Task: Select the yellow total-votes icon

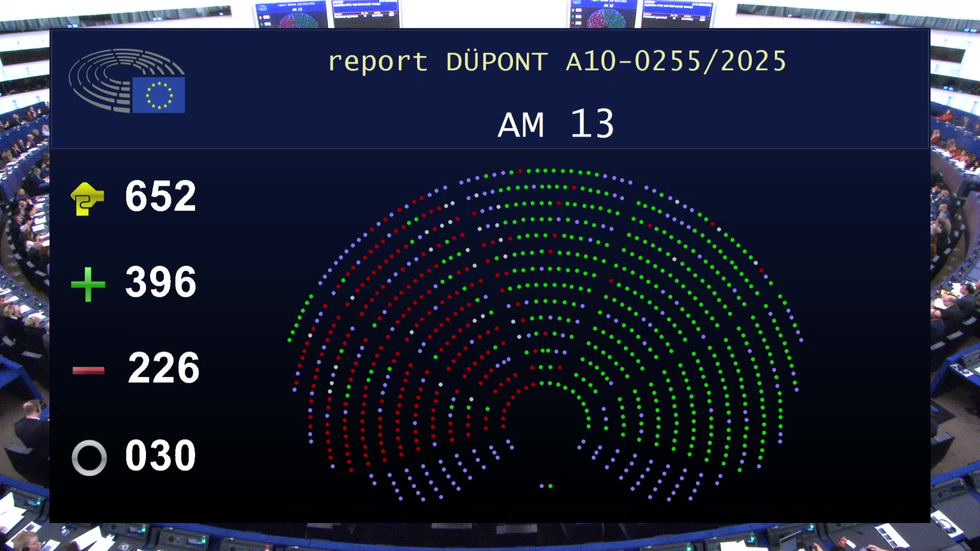Action: [88, 198]
